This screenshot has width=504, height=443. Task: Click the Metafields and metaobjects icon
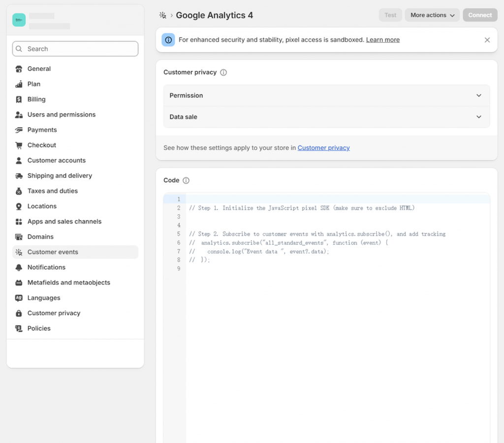pos(19,283)
